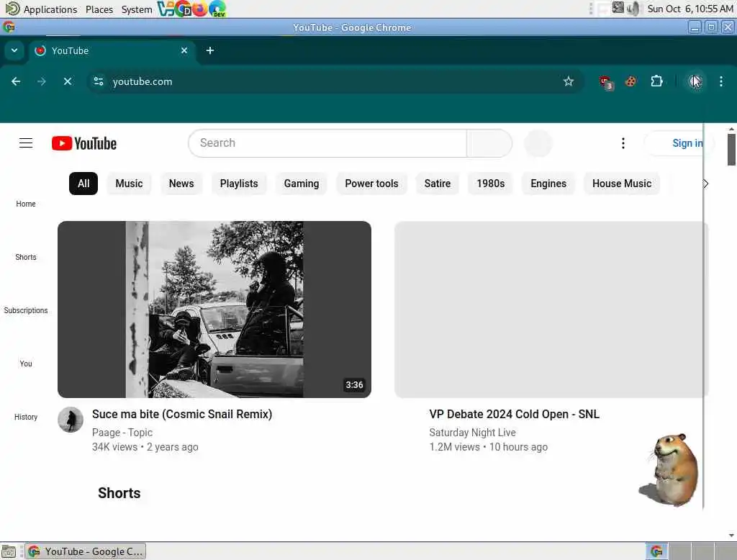Select the House Music chip
737x560 pixels.
click(x=621, y=184)
